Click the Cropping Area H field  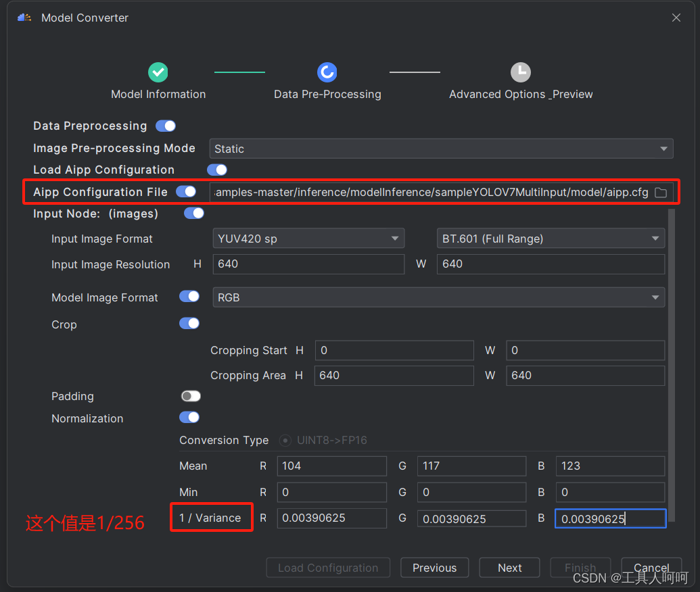394,376
